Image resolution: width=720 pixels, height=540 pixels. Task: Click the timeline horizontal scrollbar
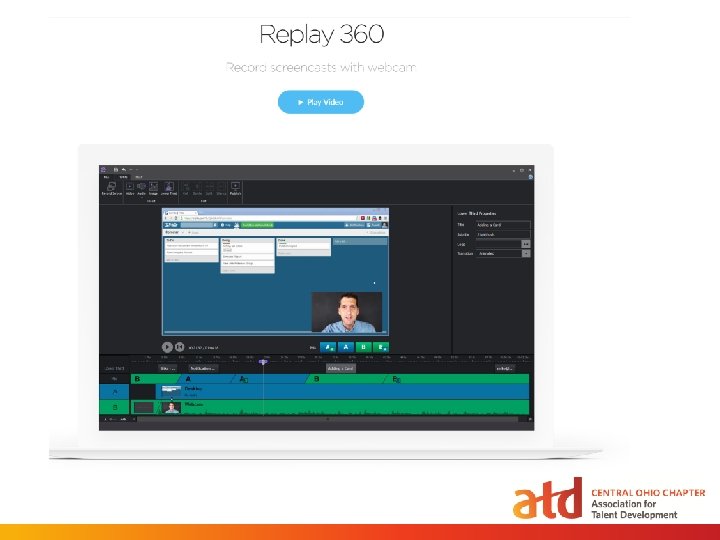pyautogui.click(x=327, y=419)
